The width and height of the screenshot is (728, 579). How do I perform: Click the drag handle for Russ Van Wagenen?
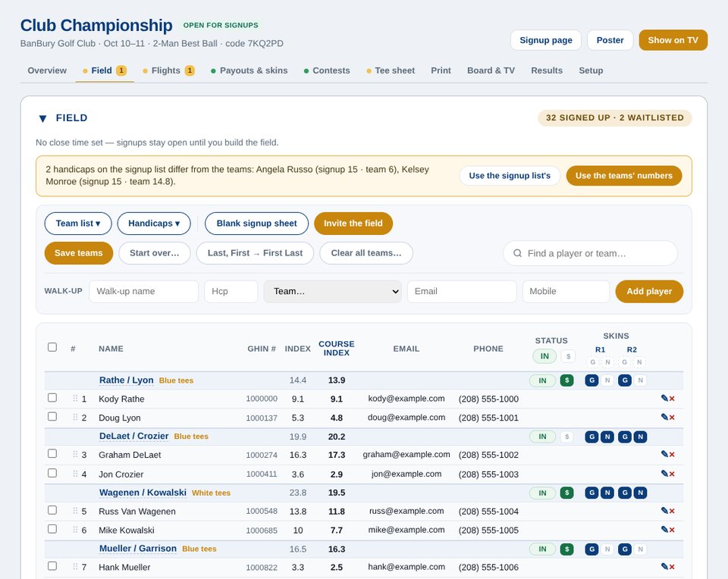pyautogui.click(x=75, y=511)
